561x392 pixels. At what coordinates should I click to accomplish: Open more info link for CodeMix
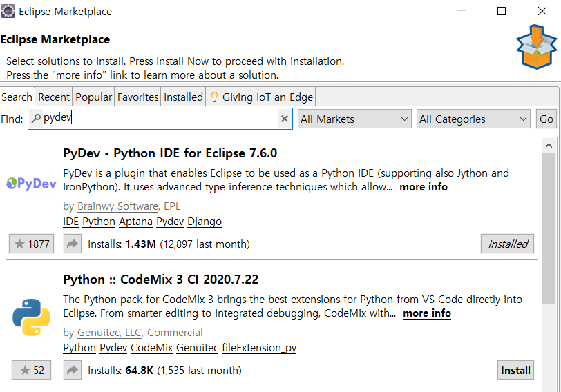pos(427,313)
